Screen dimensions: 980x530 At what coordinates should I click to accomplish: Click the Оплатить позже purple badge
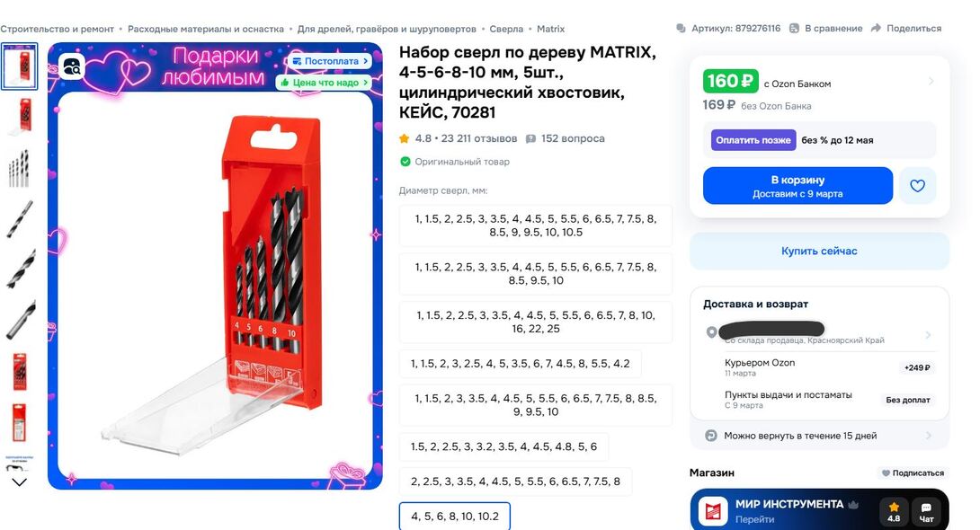[753, 140]
